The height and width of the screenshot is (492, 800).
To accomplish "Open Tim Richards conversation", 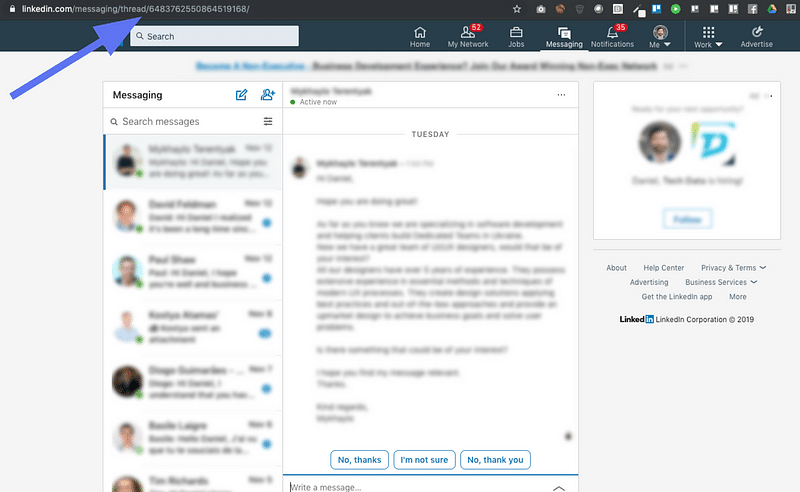I will point(193,480).
